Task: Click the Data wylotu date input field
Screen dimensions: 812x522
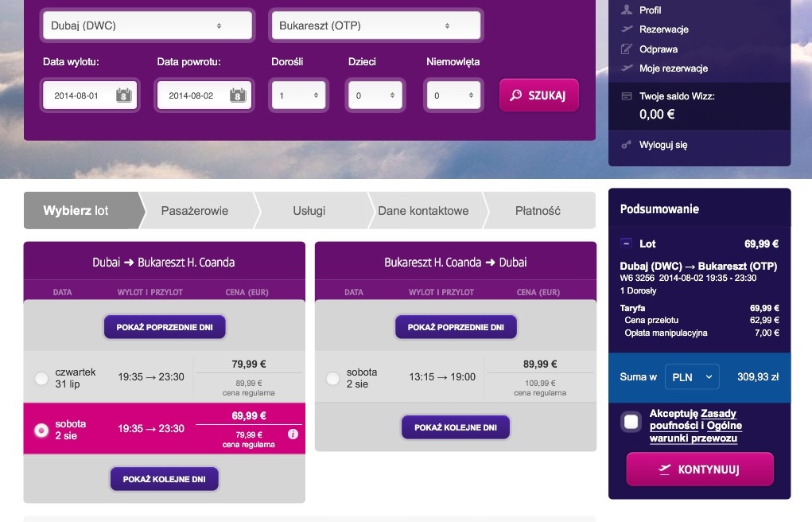Action: [90, 95]
